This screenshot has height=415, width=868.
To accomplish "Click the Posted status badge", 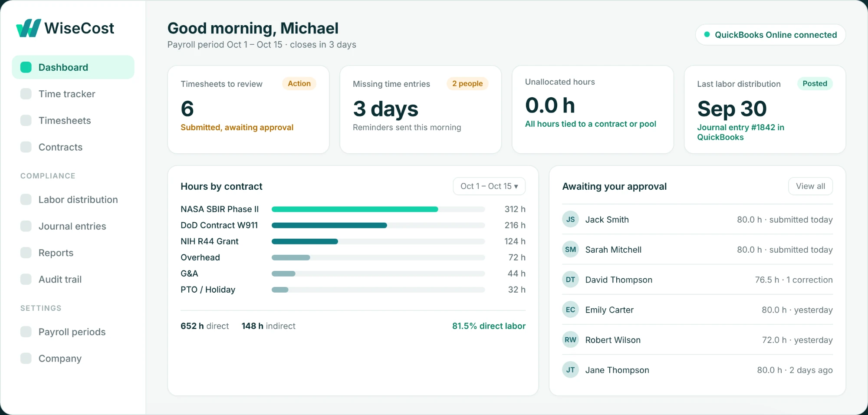I will click(815, 83).
